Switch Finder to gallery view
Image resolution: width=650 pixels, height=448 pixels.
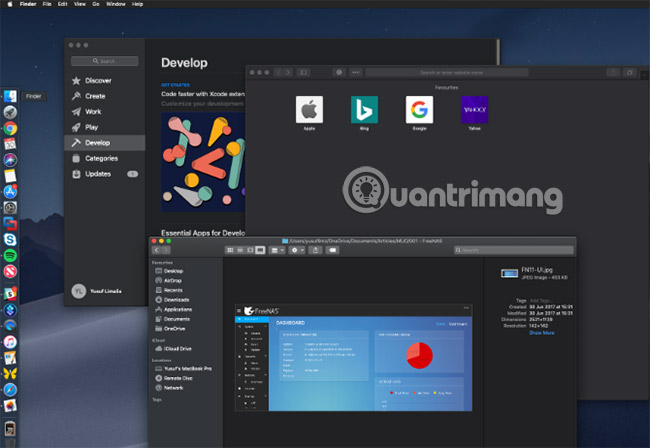(x=260, y=250)
